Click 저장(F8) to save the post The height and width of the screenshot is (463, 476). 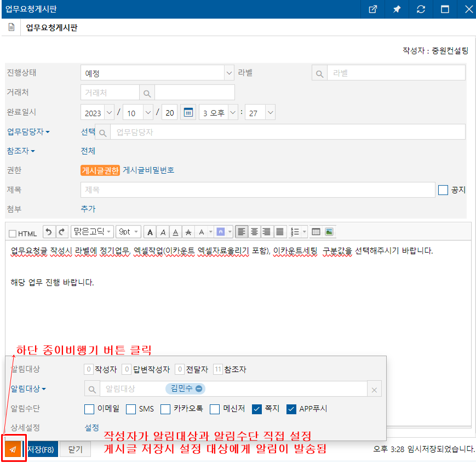click(x=41, y=449)
